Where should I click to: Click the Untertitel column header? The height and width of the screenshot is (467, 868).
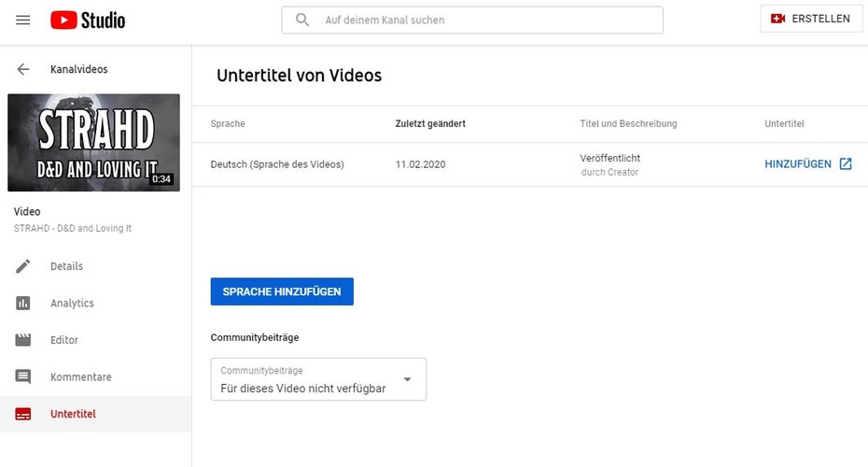[x=784, y=123]
